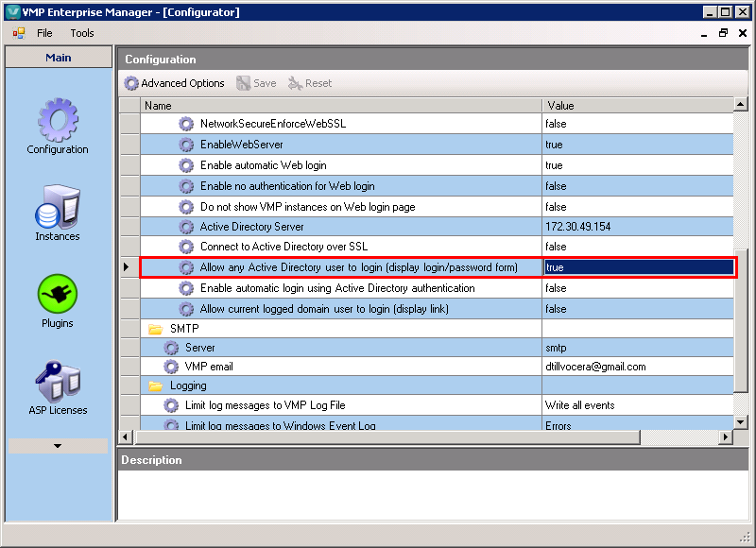Click the horizontal scrollbar thumb

(x=387, y=437)
